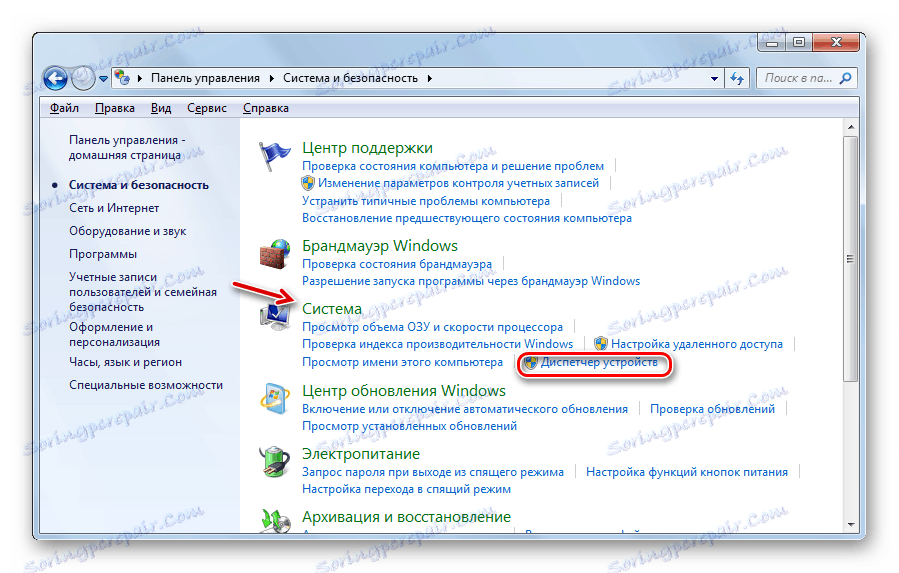Click the Центр поддержки flag icon

pos(274,155)
